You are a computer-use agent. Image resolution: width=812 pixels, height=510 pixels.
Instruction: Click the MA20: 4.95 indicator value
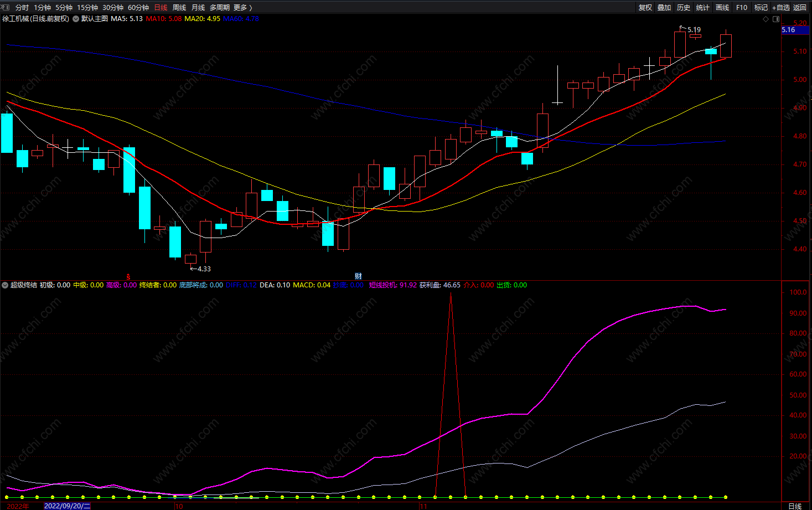pyautogui.click(x=202, y=19)
